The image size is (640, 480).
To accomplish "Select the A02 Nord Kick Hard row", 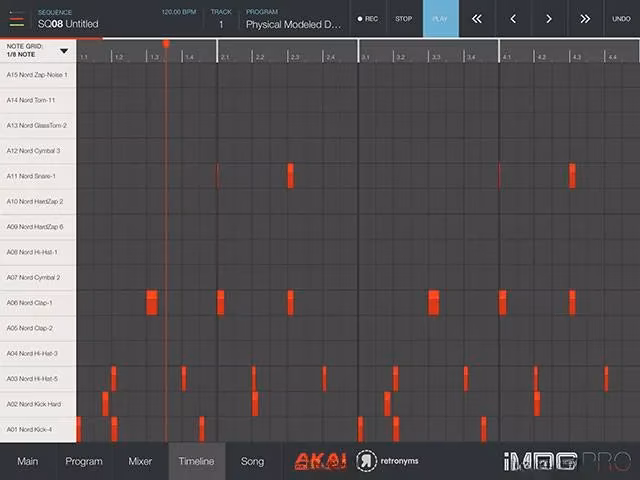I will (x=38, y=404).
